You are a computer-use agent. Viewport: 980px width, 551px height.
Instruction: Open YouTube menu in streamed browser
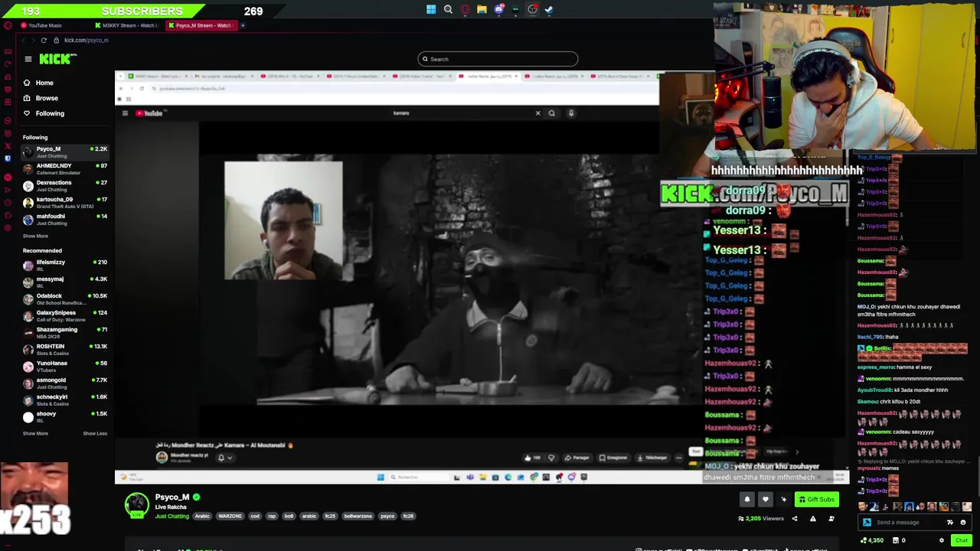pos(125,113)
